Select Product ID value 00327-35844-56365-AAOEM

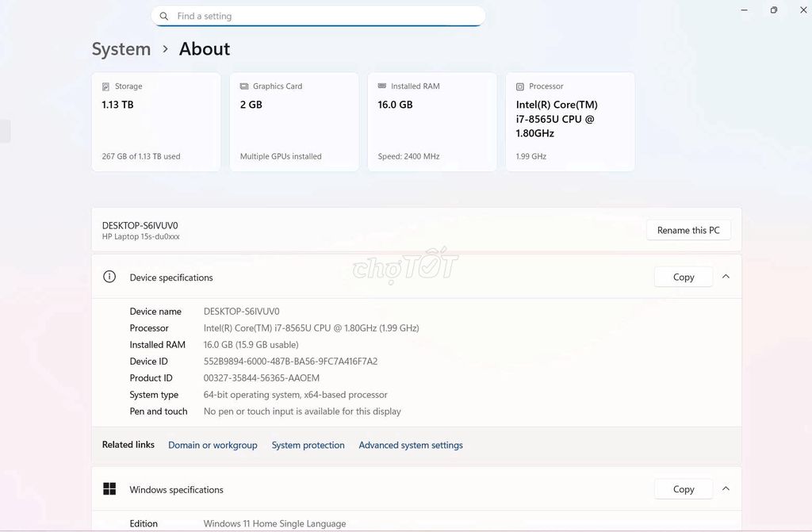coord(262,377)
